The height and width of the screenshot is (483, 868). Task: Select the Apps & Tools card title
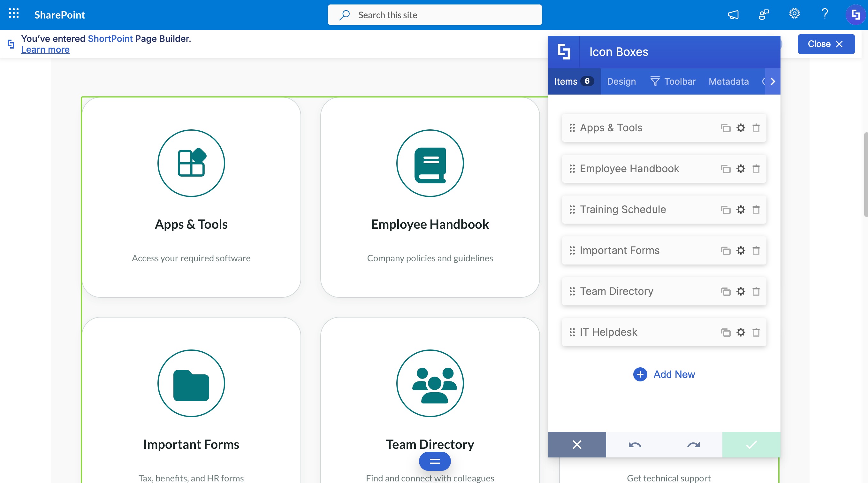click(x=191, y=225)
